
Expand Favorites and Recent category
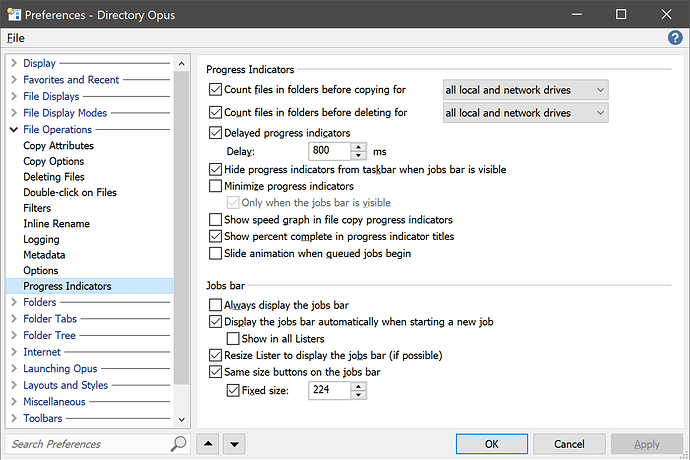click(x=14, y=79)
